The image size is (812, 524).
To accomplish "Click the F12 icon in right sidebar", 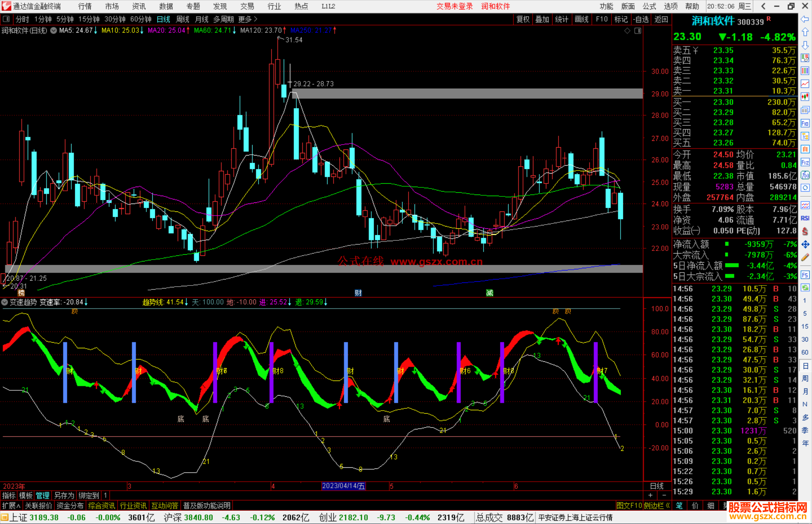I will [805, 162].
